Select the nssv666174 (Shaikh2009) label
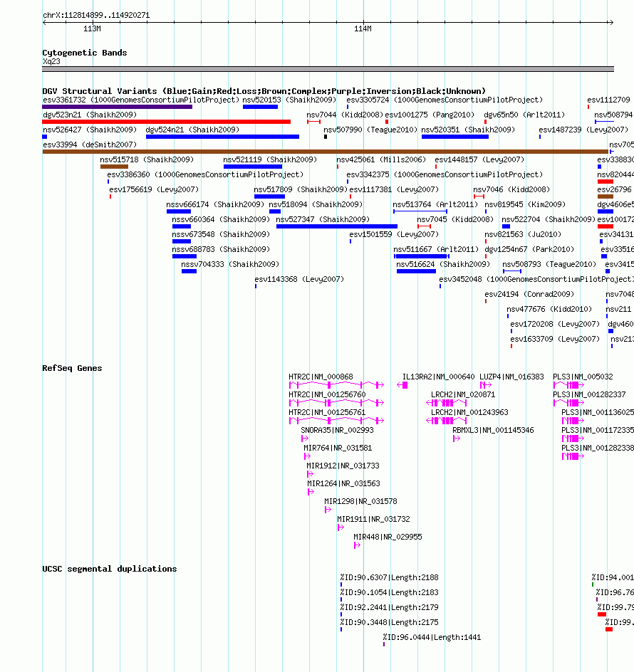This screenshot has width=634, height=672. tap(215, 204)
